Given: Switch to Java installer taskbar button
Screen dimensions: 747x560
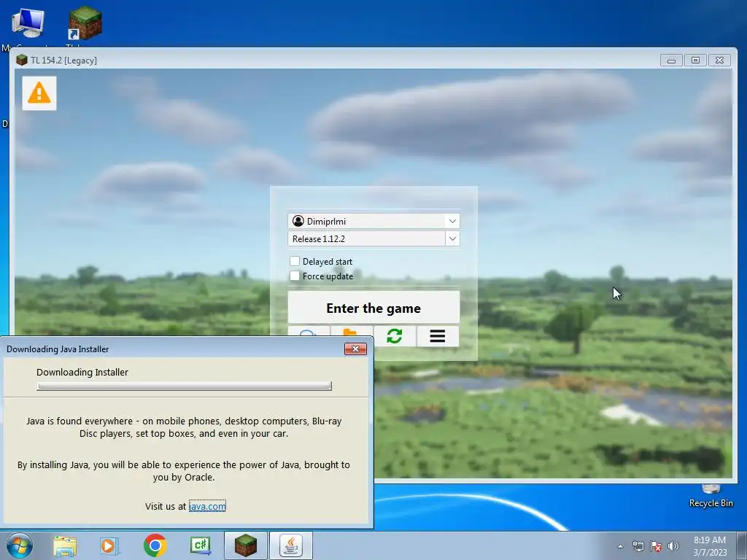Looking at the screenshot, I should pyautogui.click(x=291, y=545).
